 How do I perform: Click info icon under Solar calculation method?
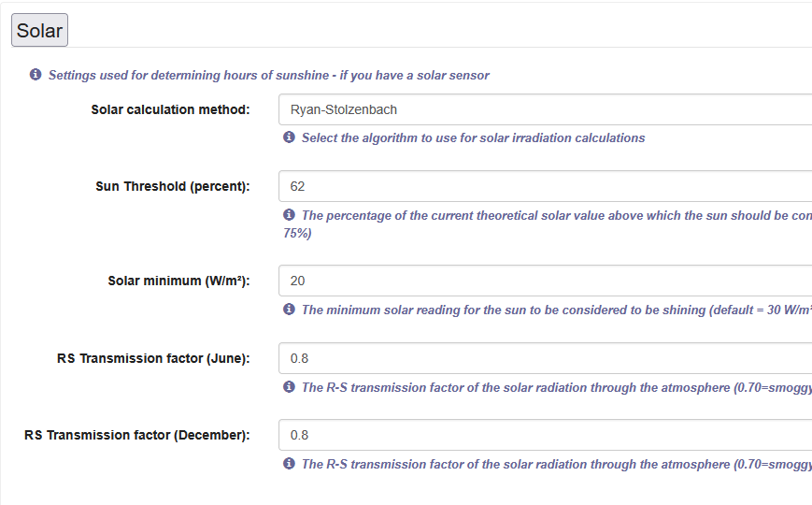[289, 137]
